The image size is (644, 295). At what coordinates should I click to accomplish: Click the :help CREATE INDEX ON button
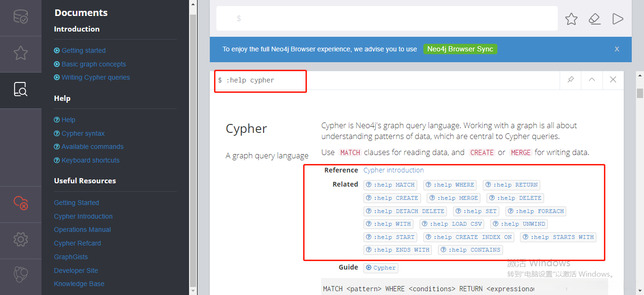pyautogui.click(x=469, y=237)
